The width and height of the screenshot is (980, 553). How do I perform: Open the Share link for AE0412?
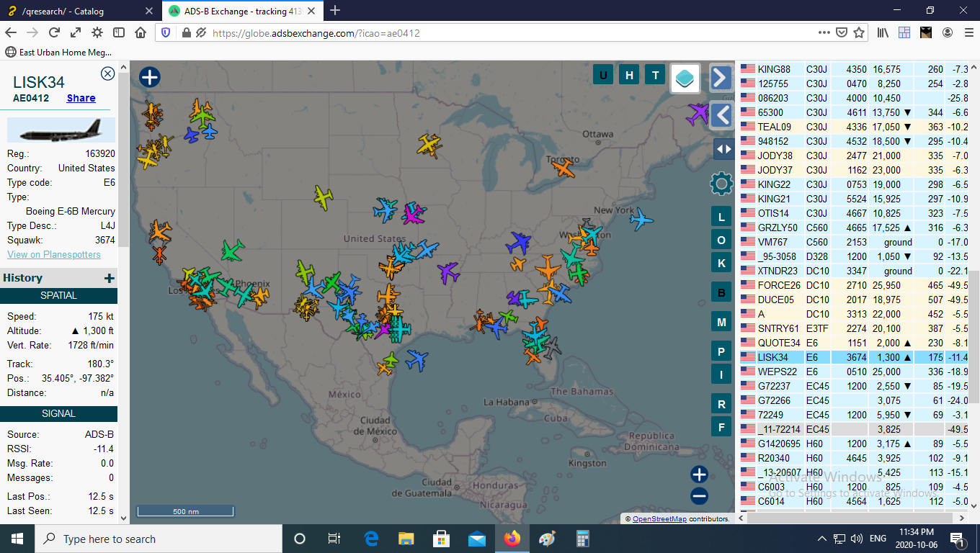81,98
